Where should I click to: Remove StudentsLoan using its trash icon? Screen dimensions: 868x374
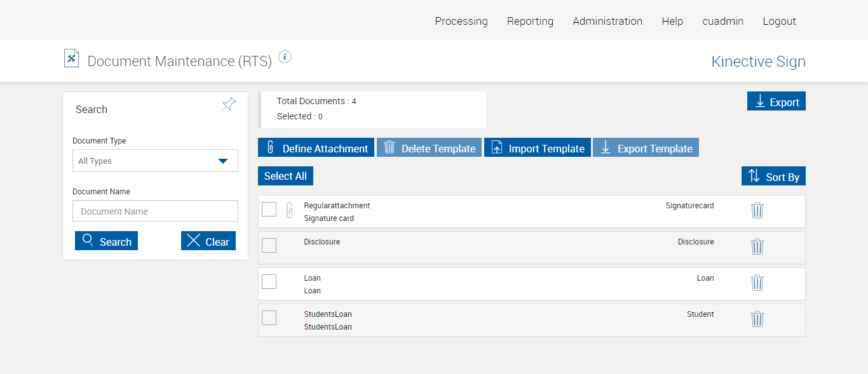757,319
